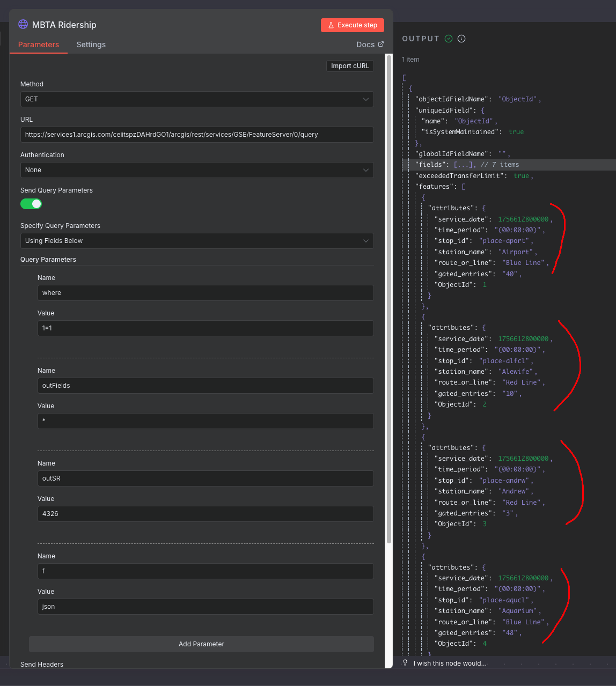
Task: Click the Import cURL button
Action: pos(350,66)
